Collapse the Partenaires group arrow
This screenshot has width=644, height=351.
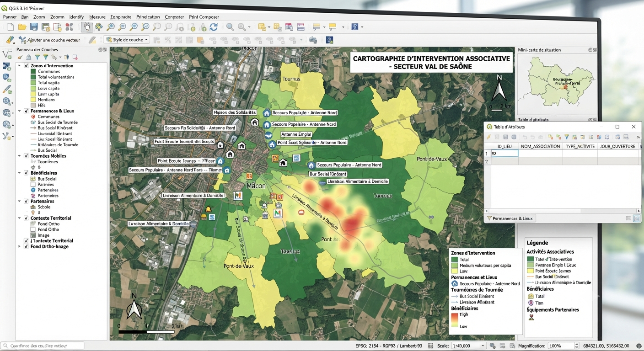coord(19,201)
